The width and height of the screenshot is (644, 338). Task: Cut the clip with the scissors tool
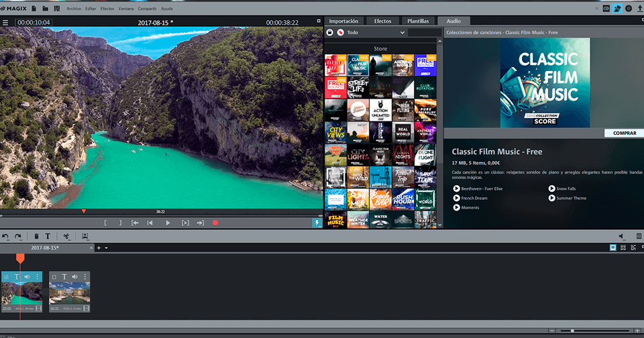tap(66, 236)
